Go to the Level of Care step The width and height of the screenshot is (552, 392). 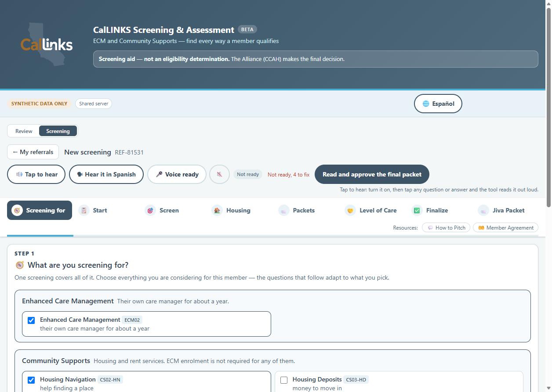[372, 210]
